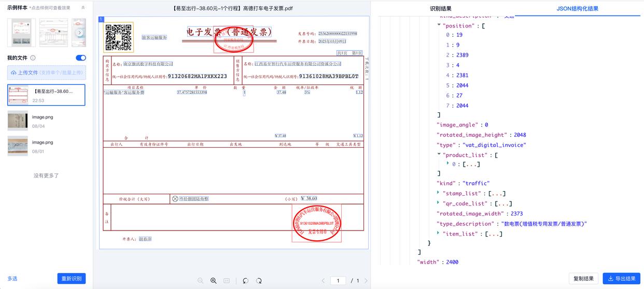Collapse the 示例样本 section chevron
This screenshot has width=644, height=289.
click(x=83, y=8)
